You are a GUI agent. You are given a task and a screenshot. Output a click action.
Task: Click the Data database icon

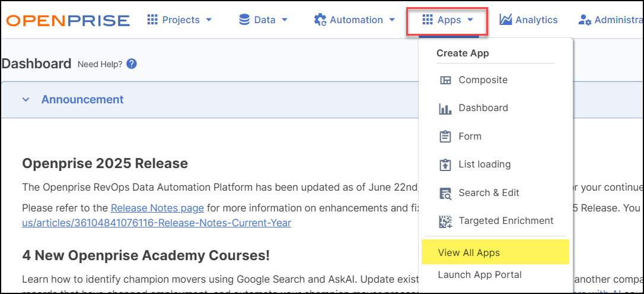[244, 20]
